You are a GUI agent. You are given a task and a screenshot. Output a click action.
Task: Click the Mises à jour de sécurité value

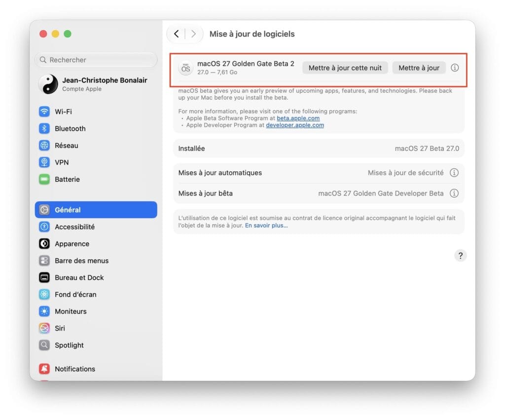(x=405, y=173)
